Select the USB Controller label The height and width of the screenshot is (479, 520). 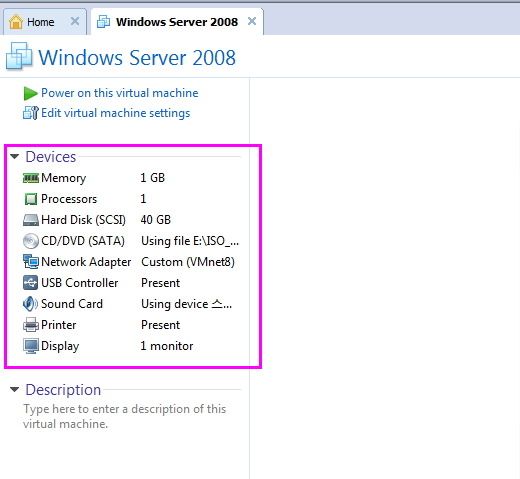(80, 283)
